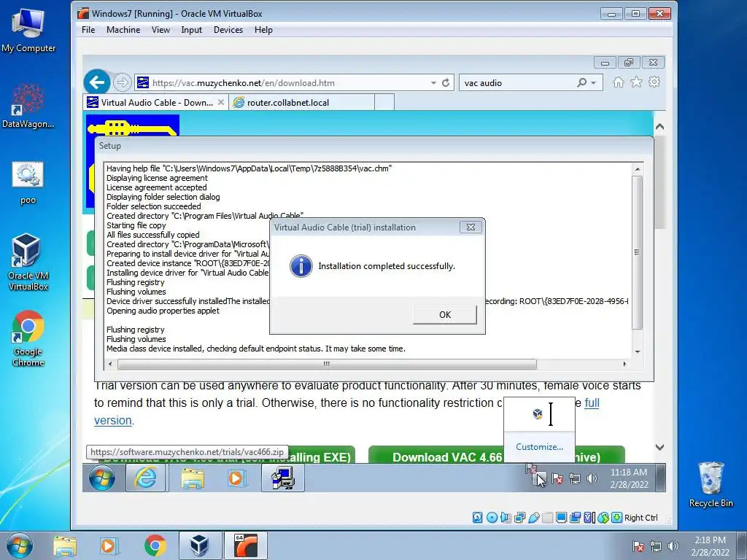The height and width of the screenshot is (560, 747).
Task: Open the VirtualBox File menu
Action: (88, 30)
